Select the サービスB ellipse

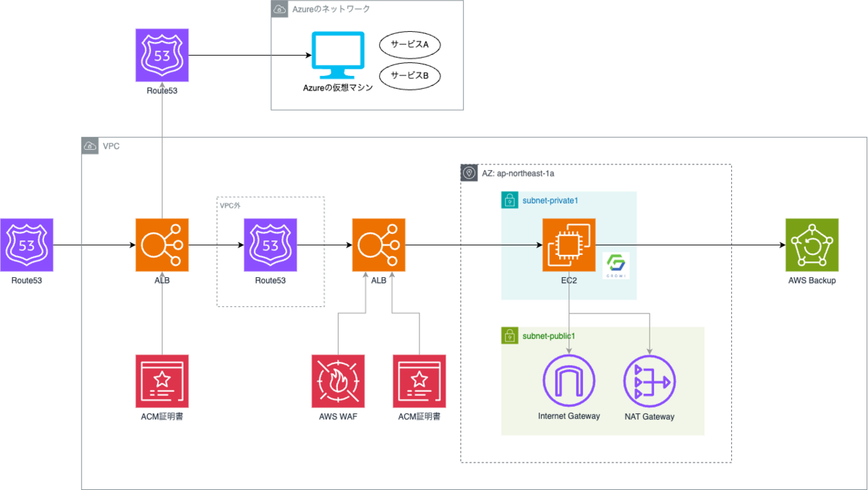tap(410, 75)
